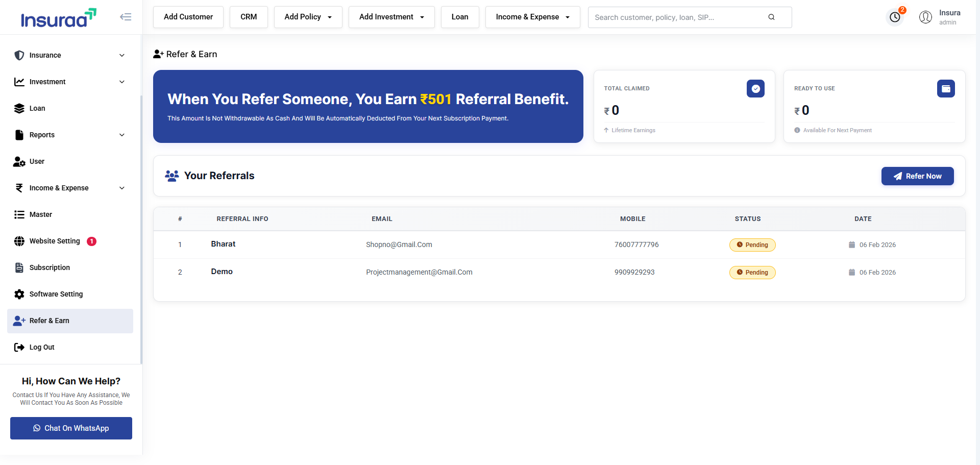The height and width of the screenshot is (465, 980).
Task: Open the top Income & Expense dropdown
Action: 532,17
